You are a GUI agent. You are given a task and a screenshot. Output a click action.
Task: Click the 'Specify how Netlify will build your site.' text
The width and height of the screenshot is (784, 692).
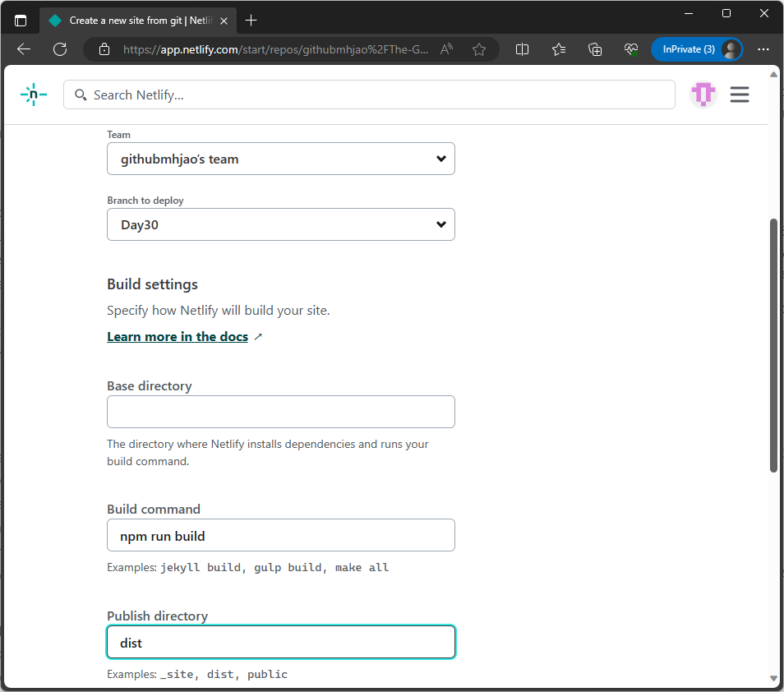click(x=219, y=311)
